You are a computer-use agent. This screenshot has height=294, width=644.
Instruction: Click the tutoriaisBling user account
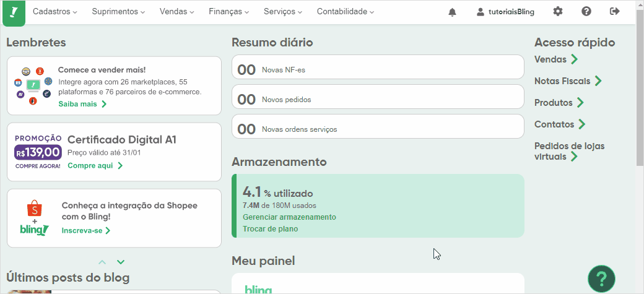(505, 12)
